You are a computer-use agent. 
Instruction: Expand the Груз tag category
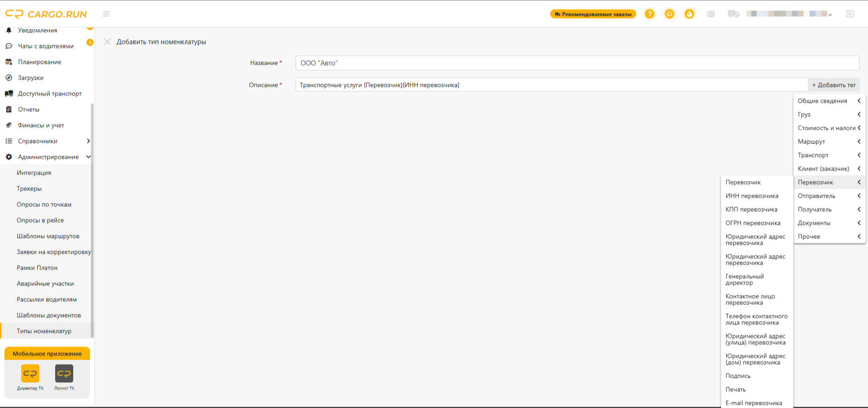(x=829, y=114)
